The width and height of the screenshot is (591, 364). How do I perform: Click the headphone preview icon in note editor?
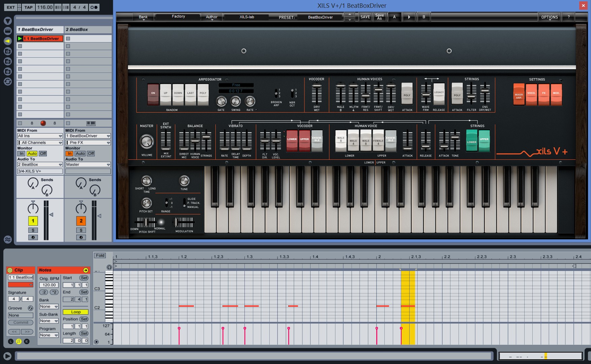[x=109, y=267]
